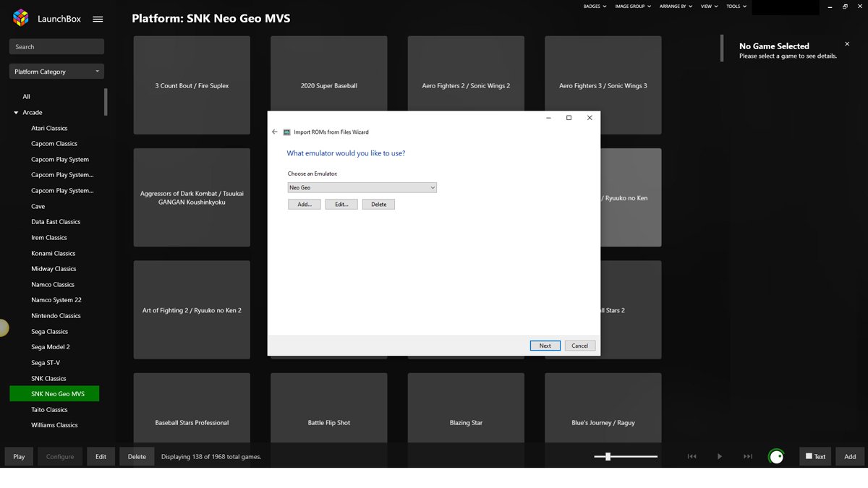Viewport: 868px width, 488px height.
Task: Select Williams Classics platform
Action: 54,425
